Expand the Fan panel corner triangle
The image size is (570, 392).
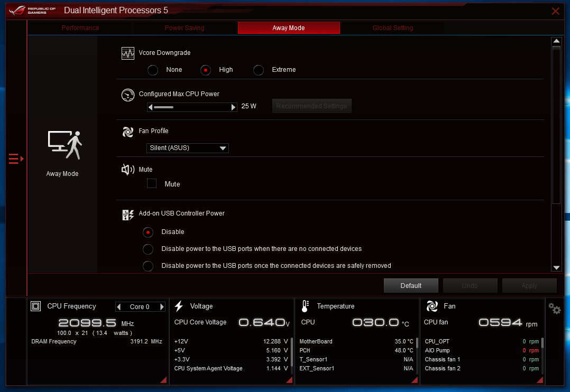click(540, 380)
